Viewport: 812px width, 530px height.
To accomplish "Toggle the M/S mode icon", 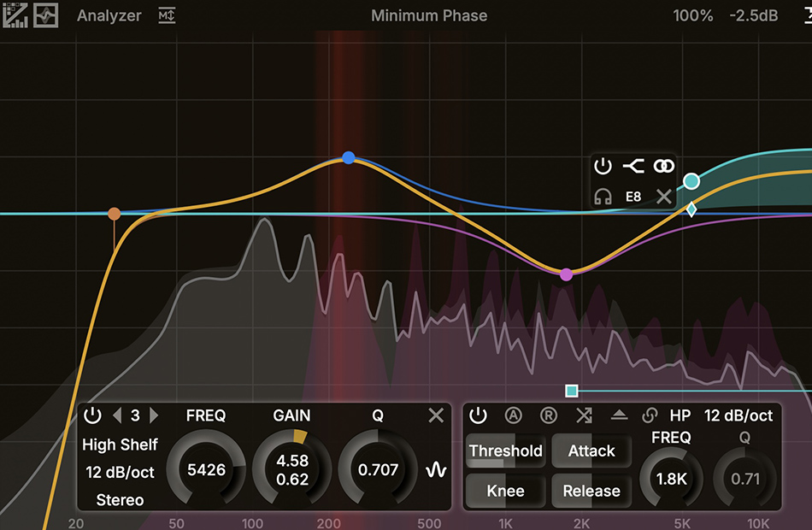I will 167,15.
